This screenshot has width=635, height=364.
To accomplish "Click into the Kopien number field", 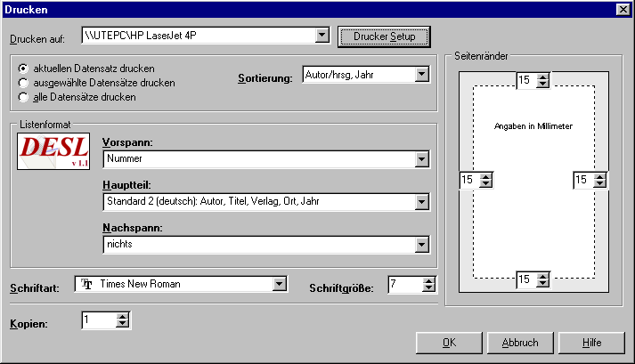I will [x=99, y=320].
